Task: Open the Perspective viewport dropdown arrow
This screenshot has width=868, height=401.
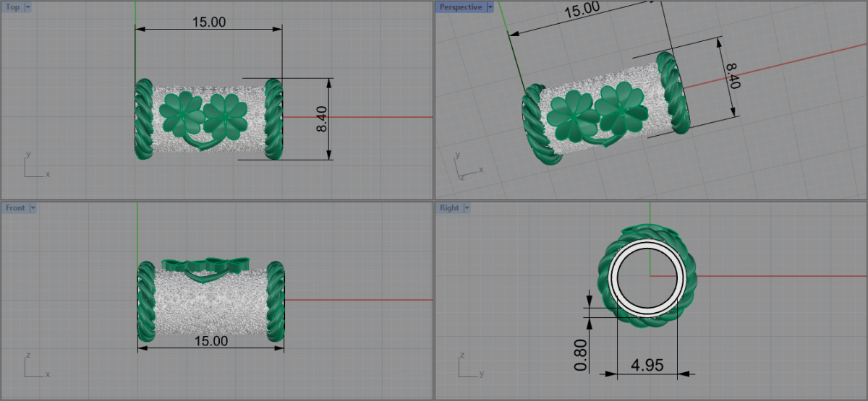Action: click(490, 7)
